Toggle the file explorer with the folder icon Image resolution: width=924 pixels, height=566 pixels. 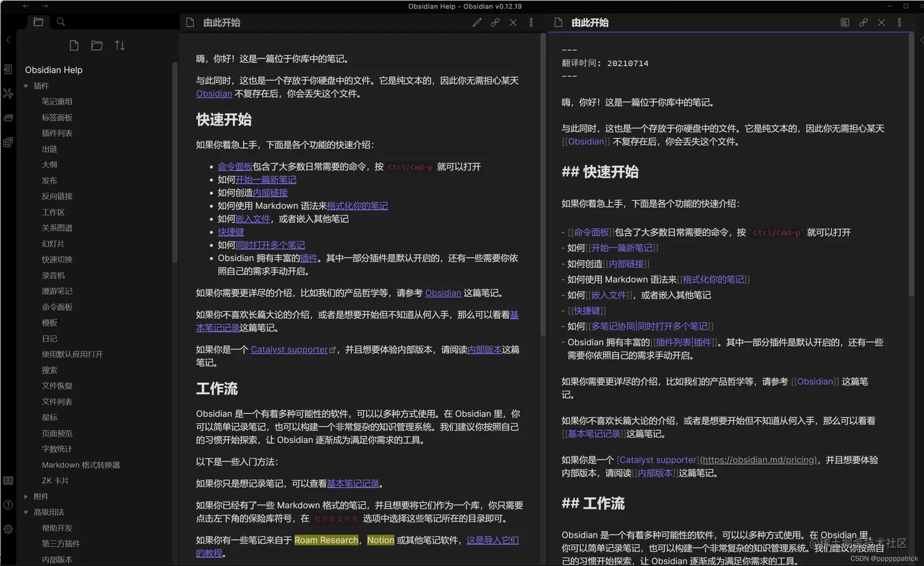(38, 21)
